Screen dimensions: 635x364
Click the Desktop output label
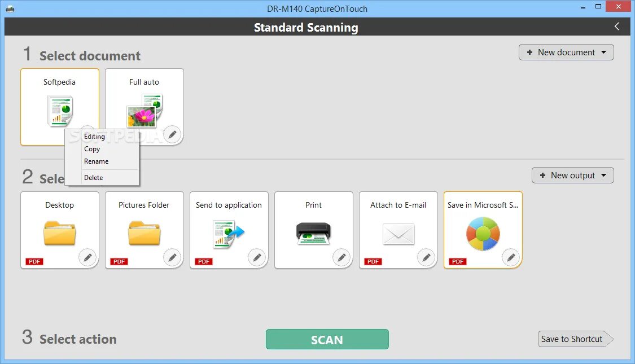click(59, 205)
